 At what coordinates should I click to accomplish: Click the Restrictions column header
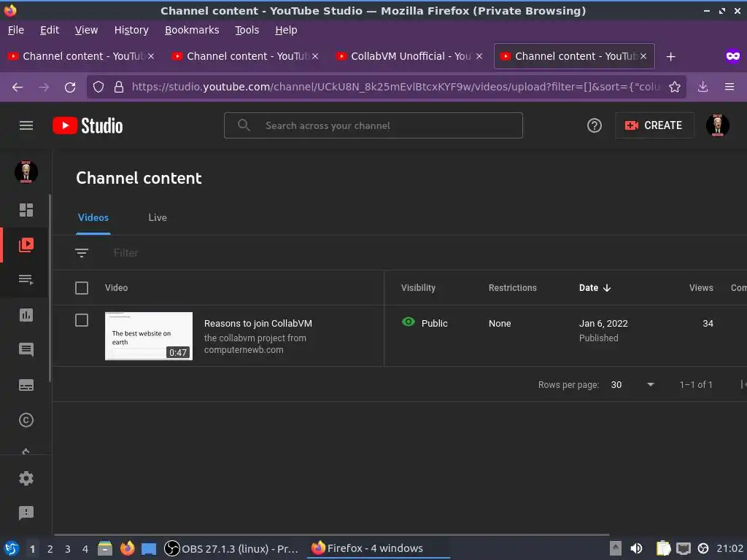click(513, 287)
